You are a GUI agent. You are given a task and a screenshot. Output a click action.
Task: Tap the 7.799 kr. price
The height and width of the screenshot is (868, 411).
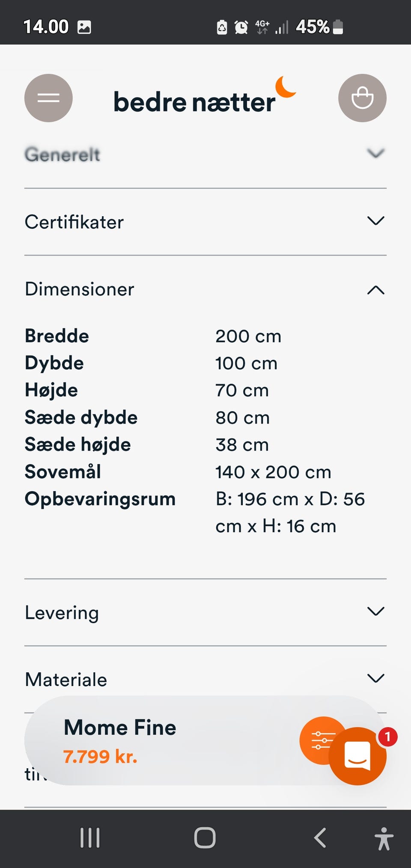[100, 757]
